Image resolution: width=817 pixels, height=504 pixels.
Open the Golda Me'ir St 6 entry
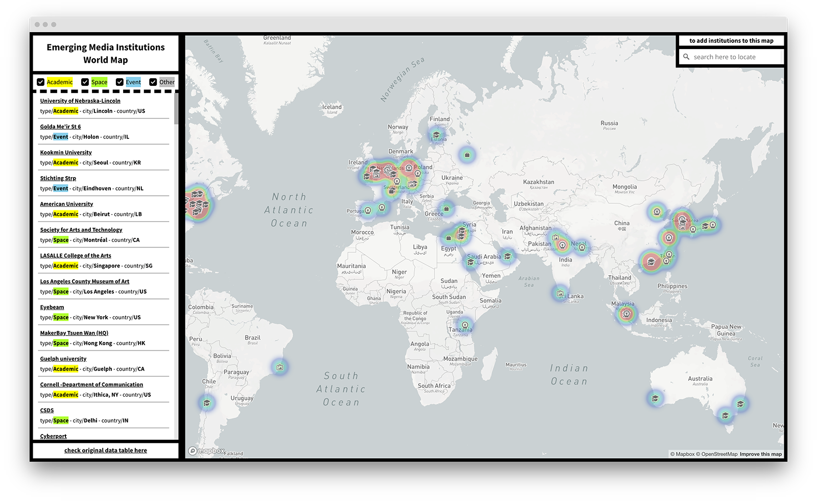(60, 127)
